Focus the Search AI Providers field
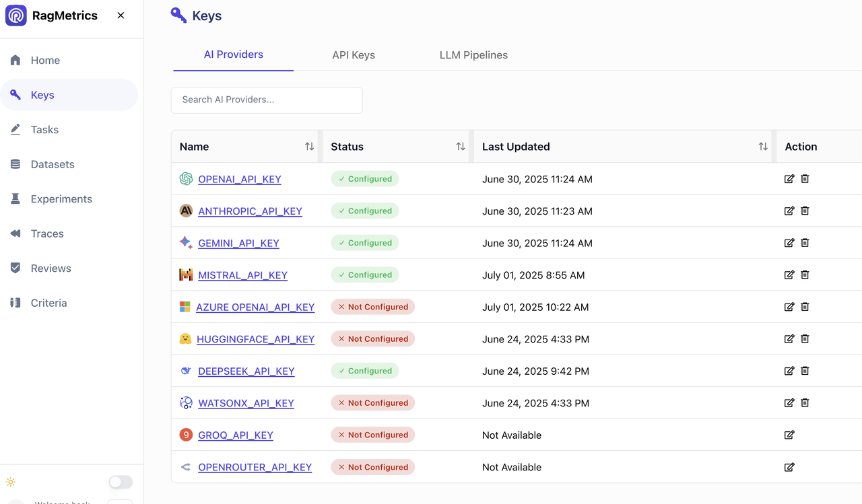 [267, 100]
